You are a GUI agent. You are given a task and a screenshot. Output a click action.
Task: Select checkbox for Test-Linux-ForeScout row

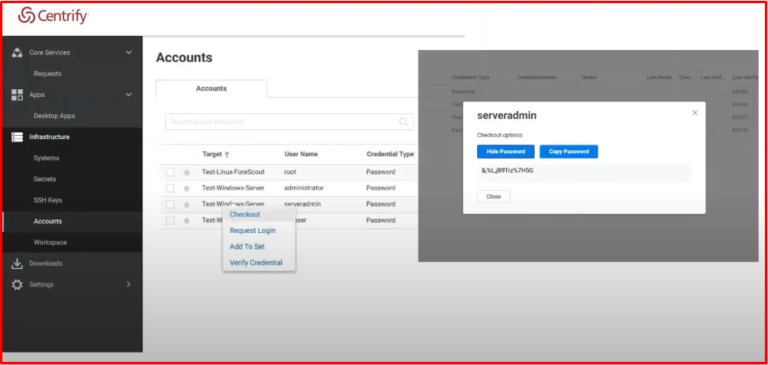pos(170,172)
